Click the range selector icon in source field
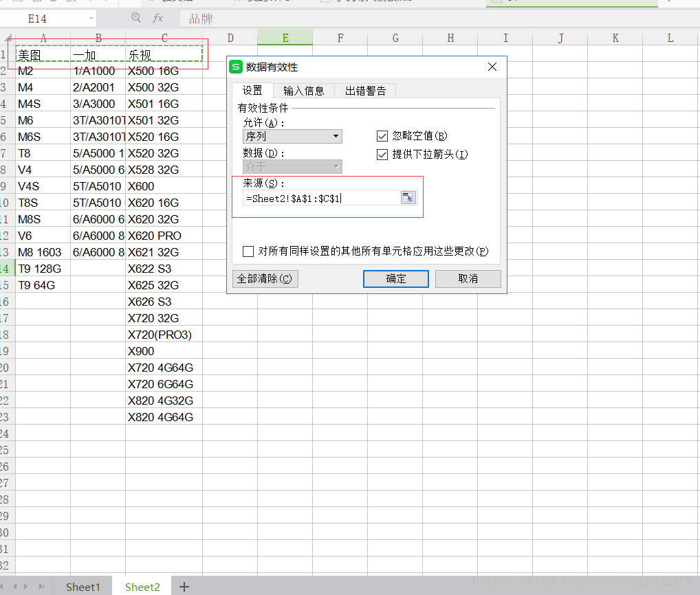The height and width of the screenshot is (595, 700). coord(408,198)
